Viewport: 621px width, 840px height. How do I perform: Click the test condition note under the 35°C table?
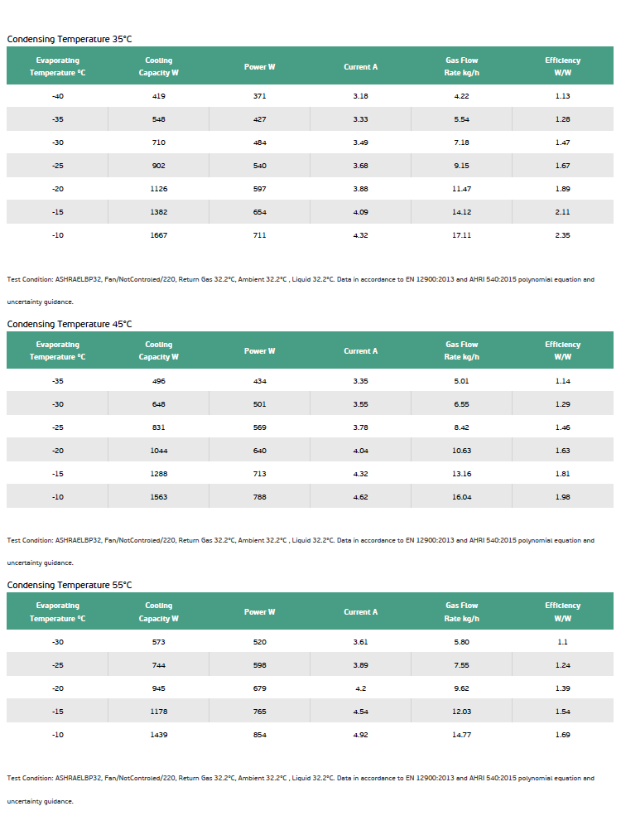click(301, 291)
